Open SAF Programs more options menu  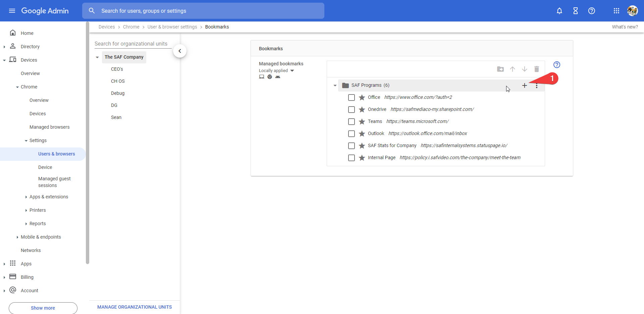click(x=537, y=85)
